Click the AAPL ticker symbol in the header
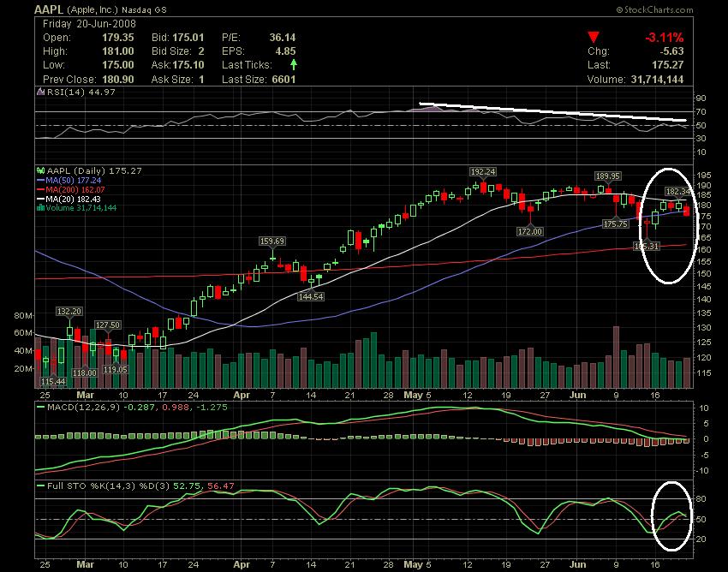 pyautogui.click(x=50, y=9)
